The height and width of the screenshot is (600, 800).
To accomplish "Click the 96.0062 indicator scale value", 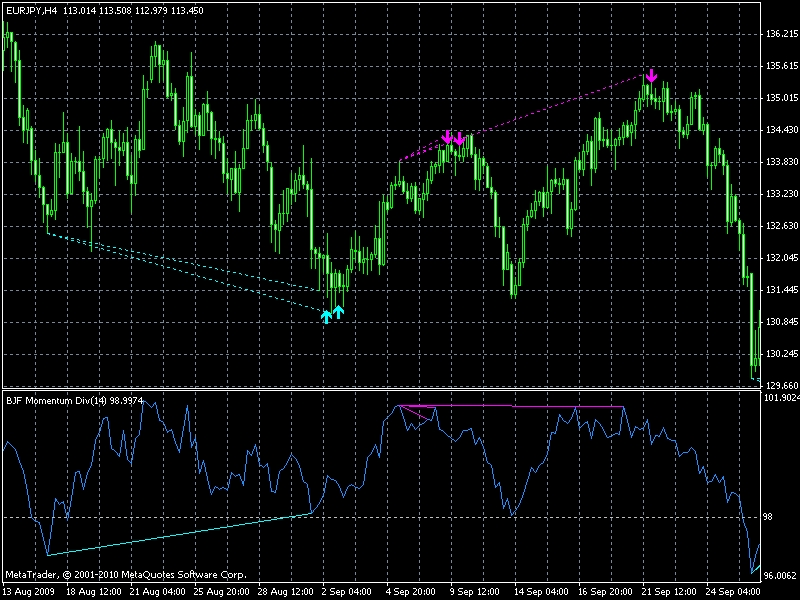I will [778, 576].
